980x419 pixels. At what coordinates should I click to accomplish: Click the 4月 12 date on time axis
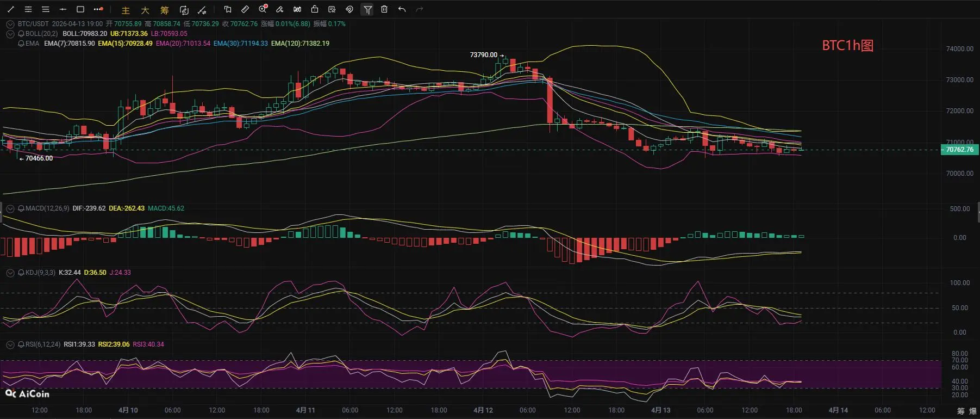pyautogui.click(x=483, y=410)
